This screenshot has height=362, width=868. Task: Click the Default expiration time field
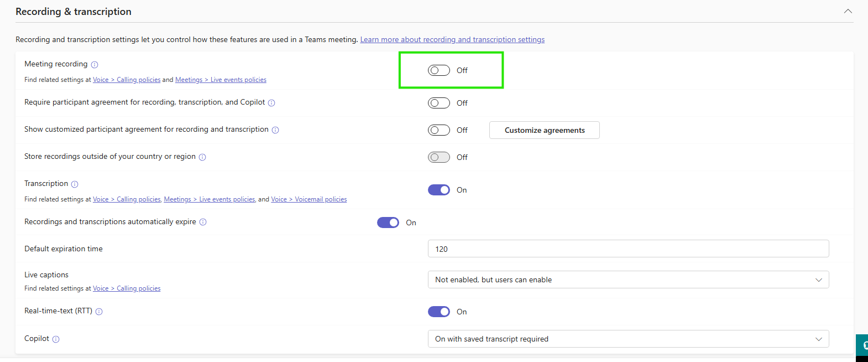[628, 249]
